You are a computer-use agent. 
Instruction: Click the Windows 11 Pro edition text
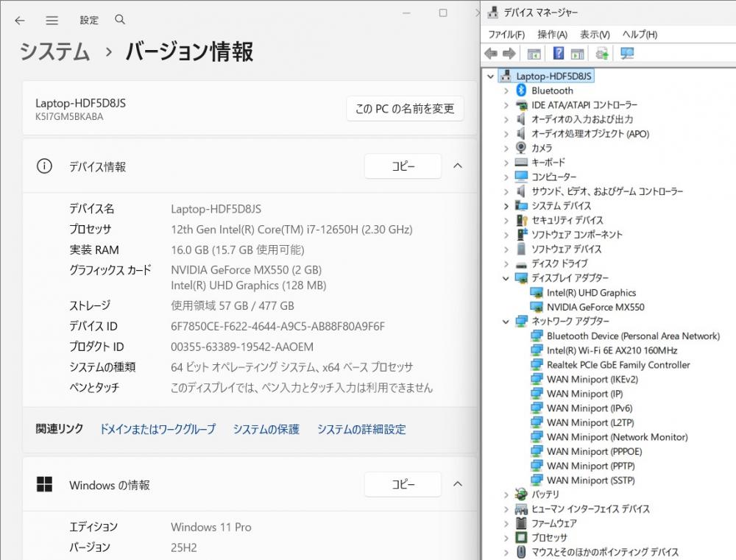point(210,527)
